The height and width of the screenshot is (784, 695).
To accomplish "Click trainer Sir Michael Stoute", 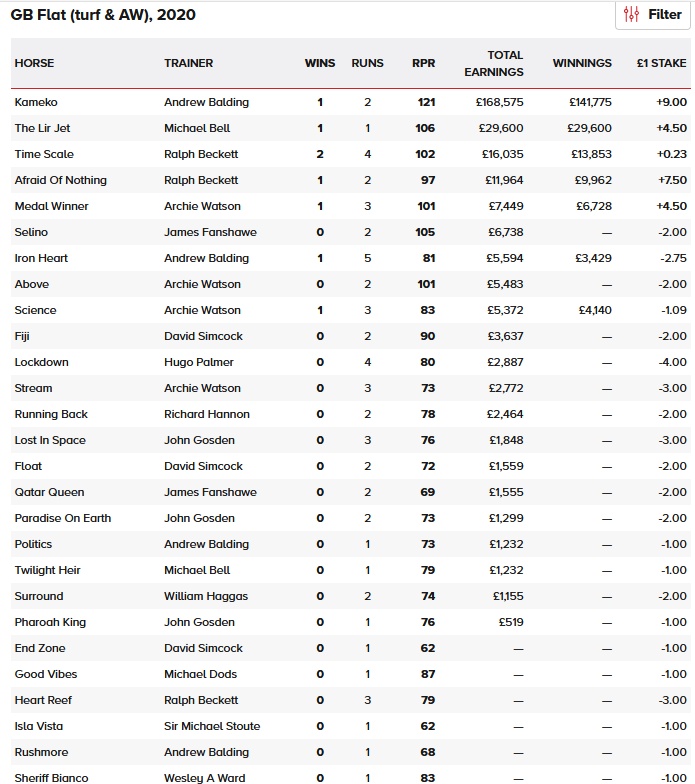I will point(212,726).
